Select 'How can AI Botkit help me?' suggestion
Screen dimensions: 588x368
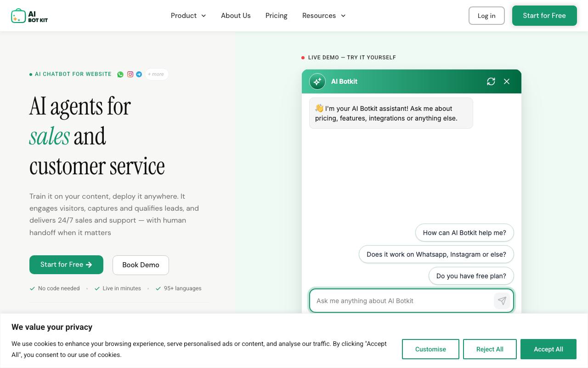pos(464,233)
